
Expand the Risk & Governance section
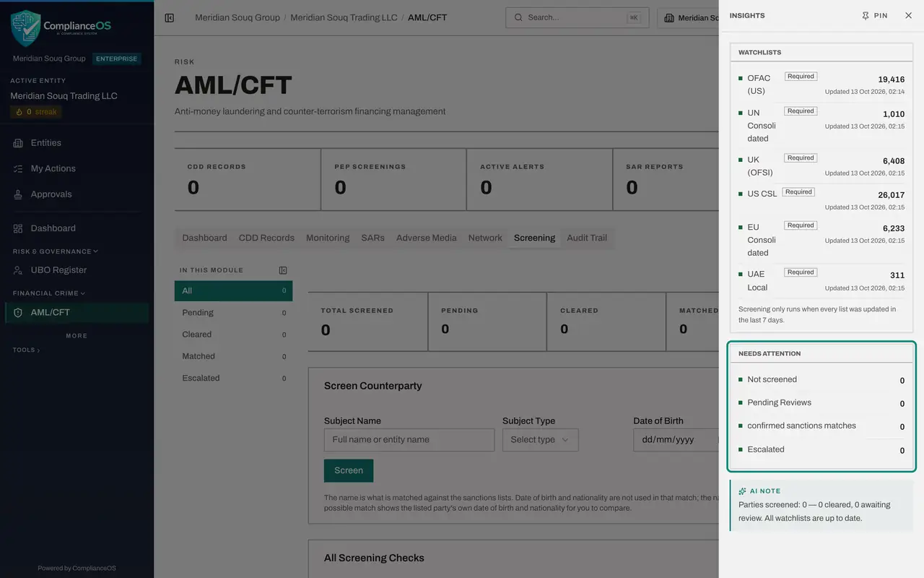pyautogui.click(x=55, y=251)
